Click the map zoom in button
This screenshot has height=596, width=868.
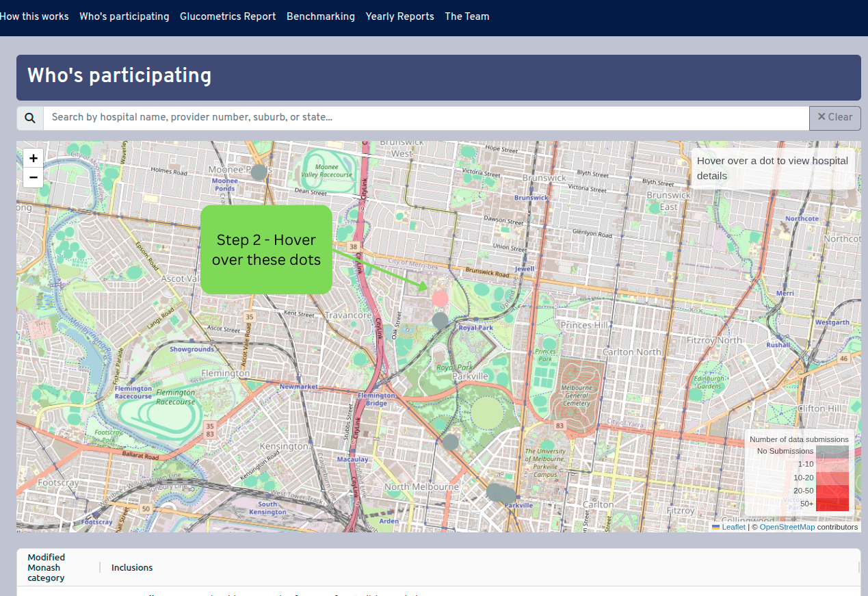[33, 157]
